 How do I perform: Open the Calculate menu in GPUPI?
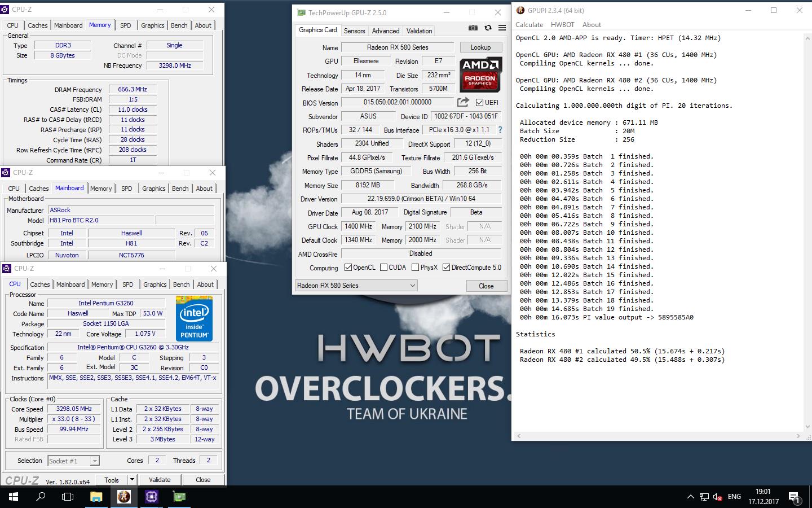click(529, 25)
